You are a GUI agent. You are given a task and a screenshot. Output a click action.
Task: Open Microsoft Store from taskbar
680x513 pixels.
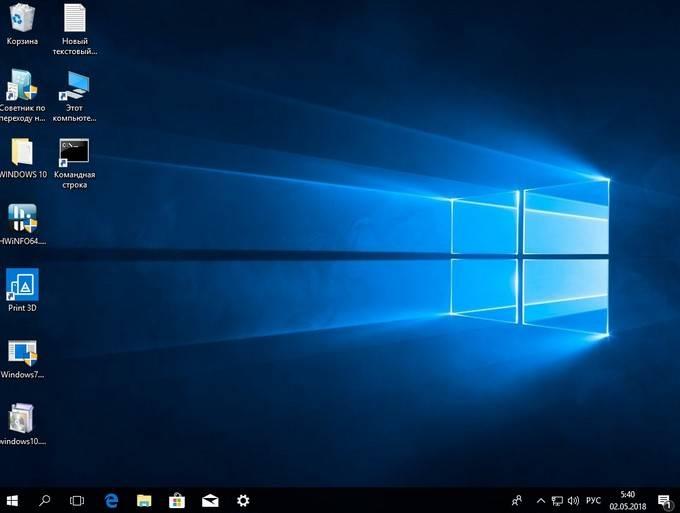coord(177,501)
